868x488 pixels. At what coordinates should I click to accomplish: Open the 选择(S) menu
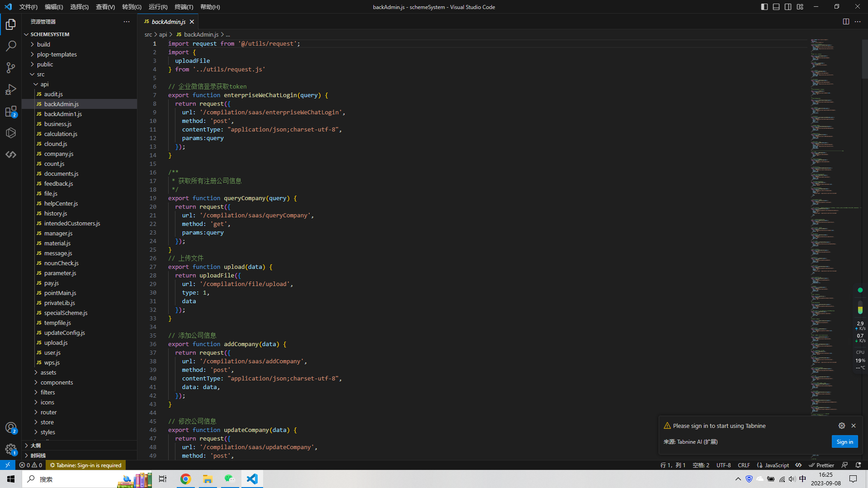coord(80,7)
